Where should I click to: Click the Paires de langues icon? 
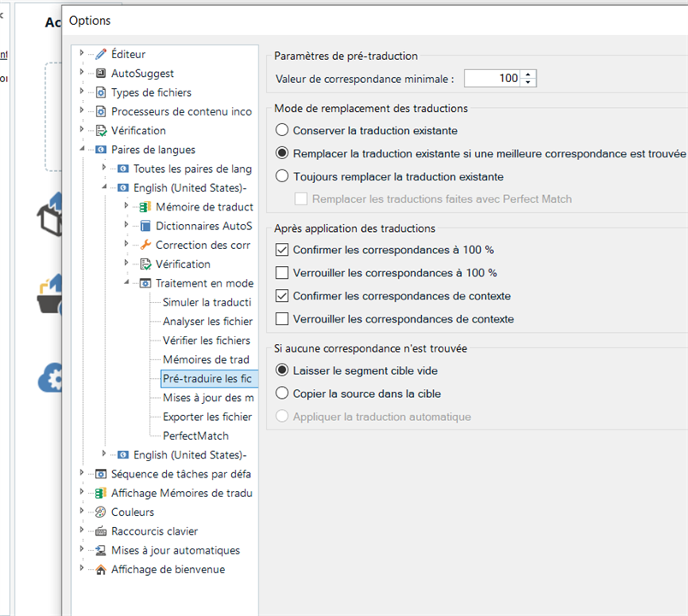point(101,150)
